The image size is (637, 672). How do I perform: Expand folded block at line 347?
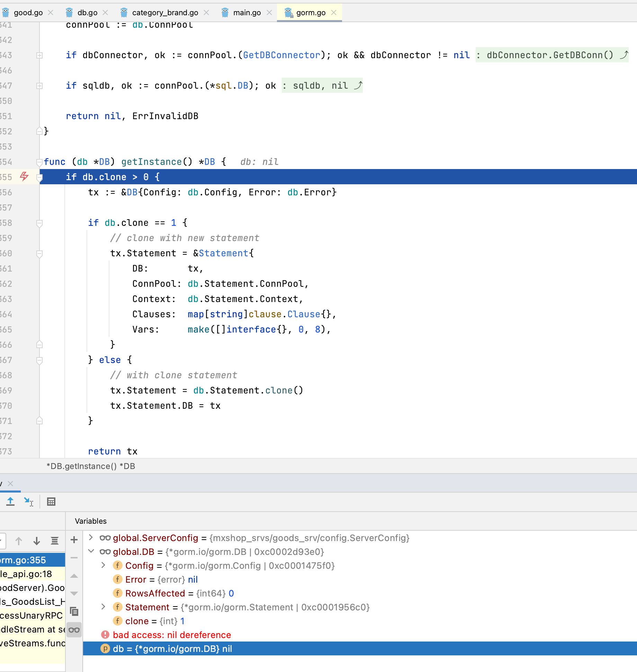(39, 86)
